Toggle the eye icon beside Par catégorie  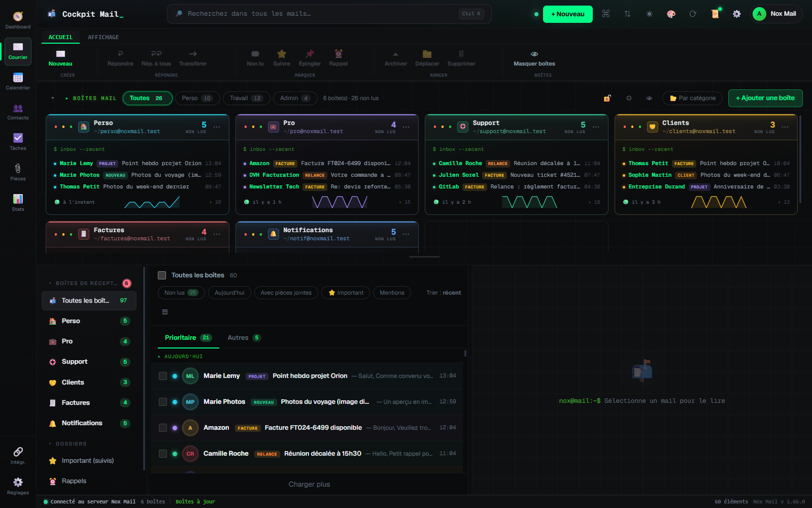coord(649,98)
